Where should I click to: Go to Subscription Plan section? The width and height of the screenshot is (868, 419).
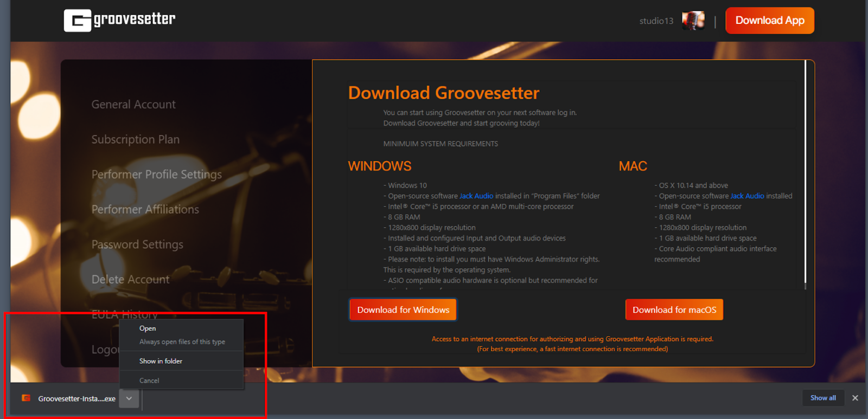(135, 139)
